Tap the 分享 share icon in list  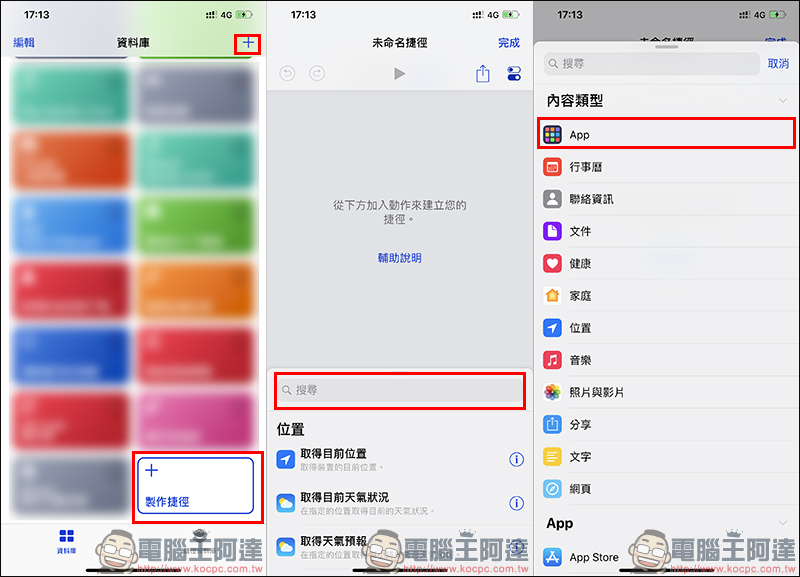[x=553, y=424]
